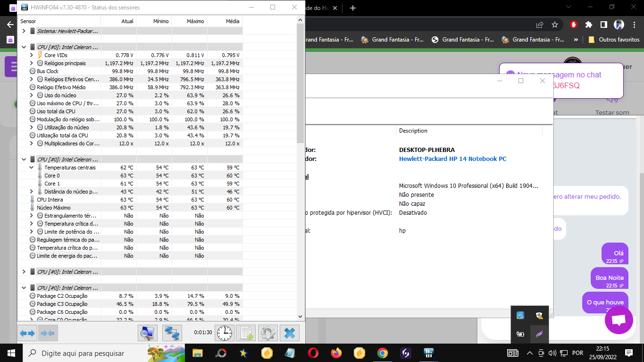Open the red ad-blocker extension icon

[574, 25]
